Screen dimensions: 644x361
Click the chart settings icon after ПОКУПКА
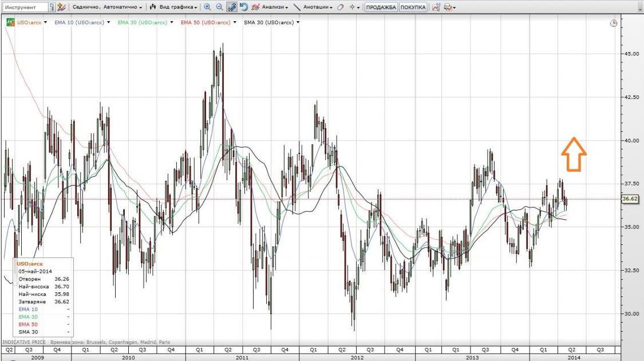pos(436,7)
